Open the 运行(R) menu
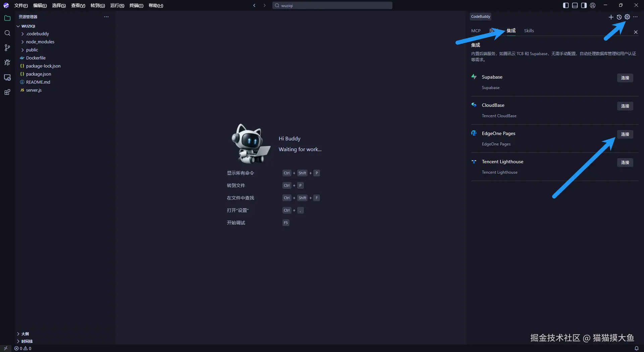Viewport: 644px width, 352px height. (x=117, y=5)
